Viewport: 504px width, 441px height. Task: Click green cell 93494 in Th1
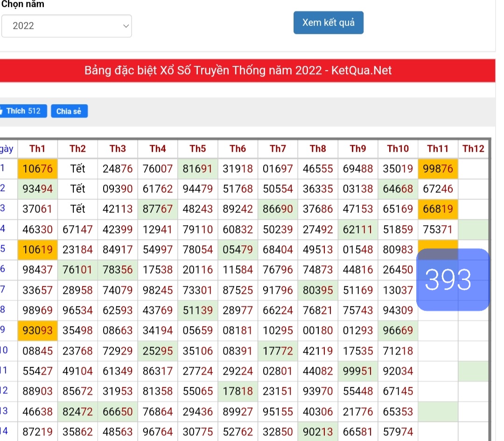pyautogui.click(x=37, y=189)
